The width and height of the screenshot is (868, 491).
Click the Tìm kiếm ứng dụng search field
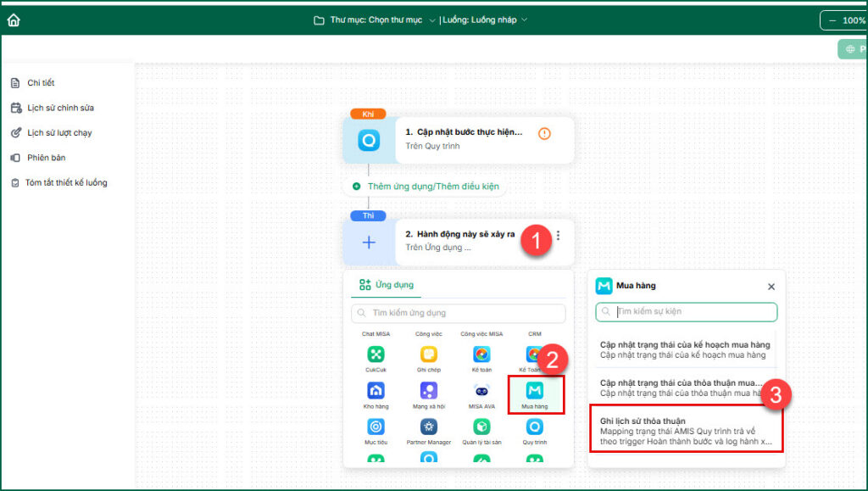459,313
